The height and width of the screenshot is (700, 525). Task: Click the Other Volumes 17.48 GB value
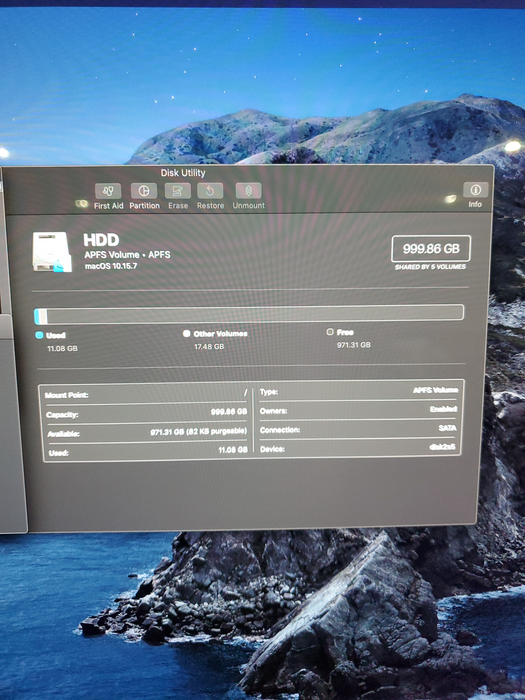point(209,346)
